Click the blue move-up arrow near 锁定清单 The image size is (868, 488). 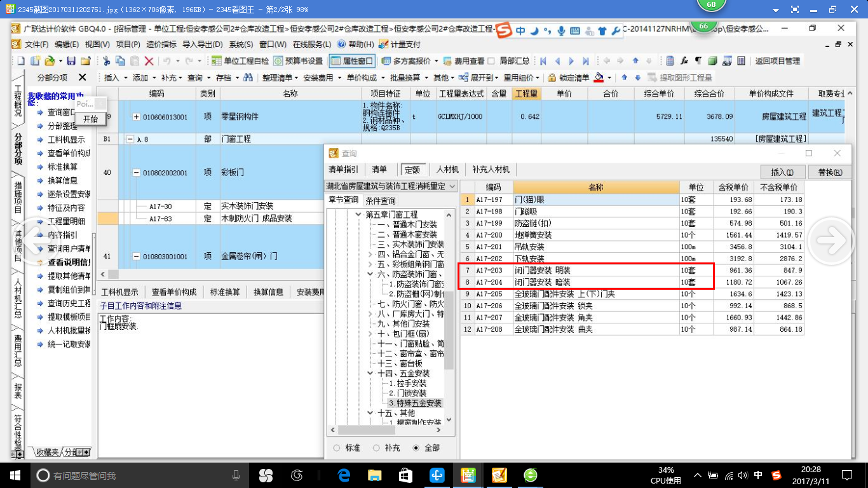click(624, 78)
